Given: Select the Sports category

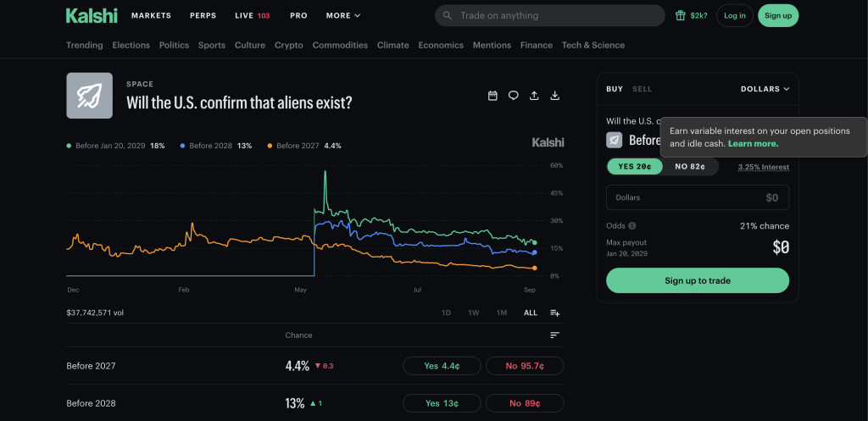Looking at the screenshot, I should (212, 46).
